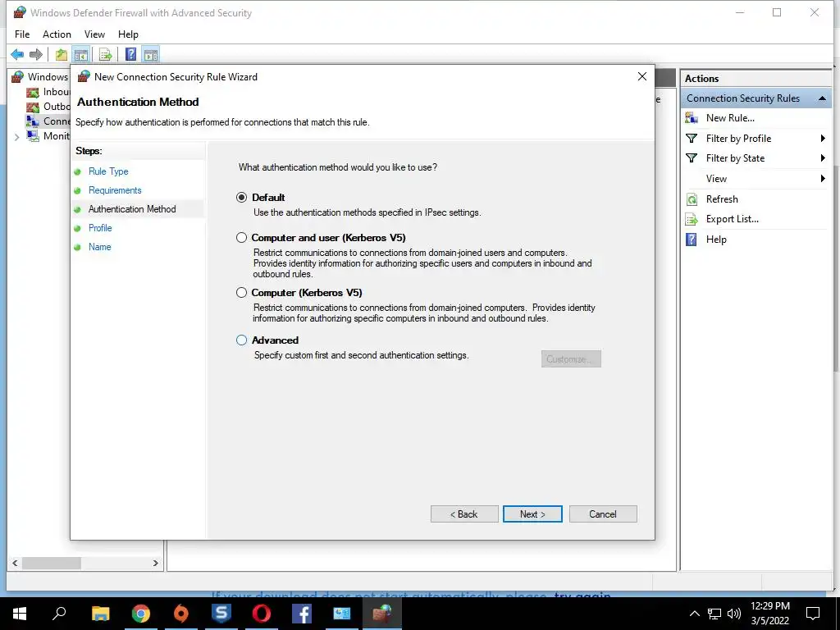
Task: Click the taskbar Search magnifier
Action: (59, 614)
